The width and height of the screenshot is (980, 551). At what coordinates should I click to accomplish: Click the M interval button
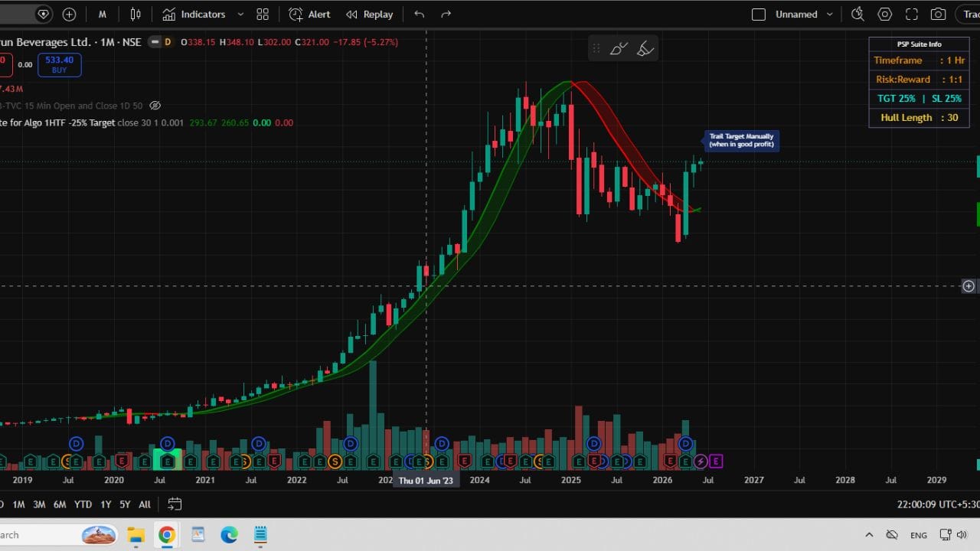coord(103,15)
